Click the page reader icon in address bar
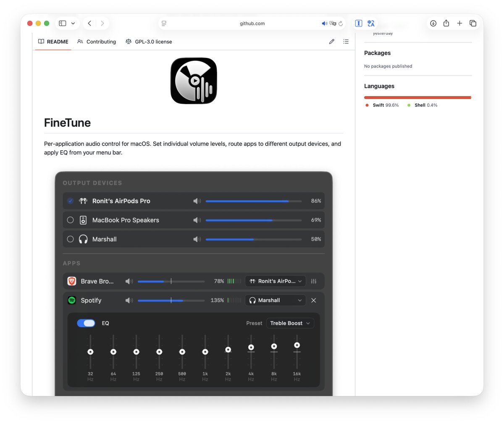The image size is (504, 423). 164,23
